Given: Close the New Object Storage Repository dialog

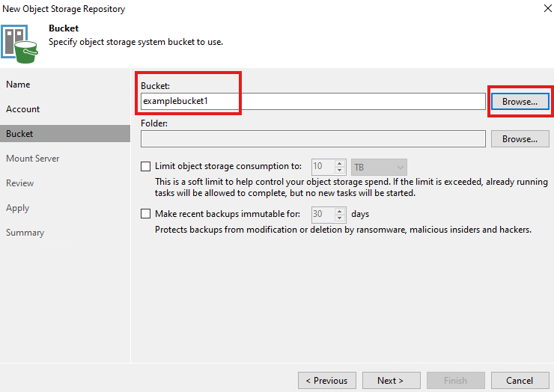Looking at the screenshot, I should tap(541, 9).
